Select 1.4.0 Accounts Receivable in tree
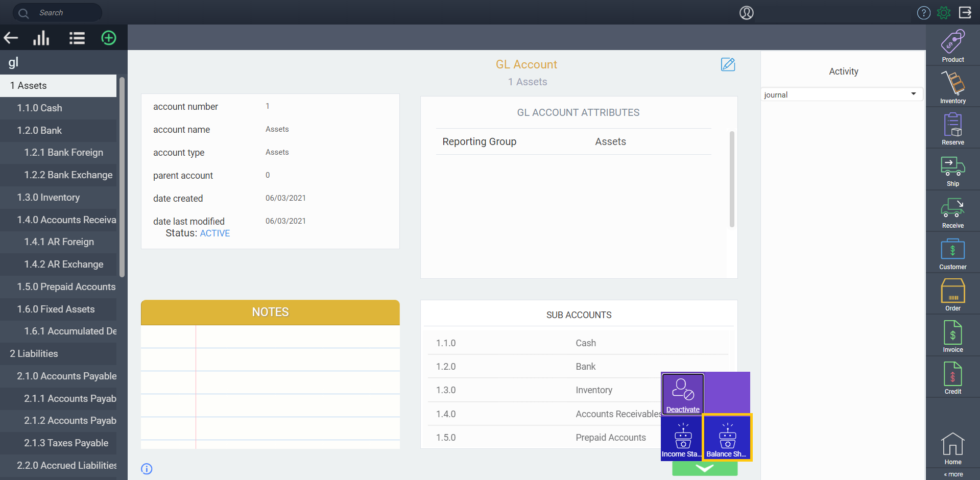The width and height of the screenshot is (980, 480). pos(58,220)
